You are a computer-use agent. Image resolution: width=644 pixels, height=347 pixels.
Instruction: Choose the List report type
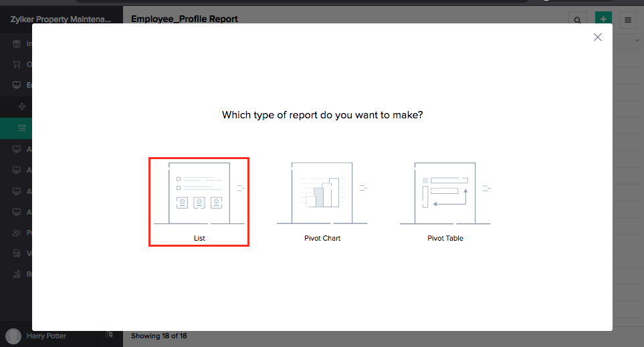199,202
